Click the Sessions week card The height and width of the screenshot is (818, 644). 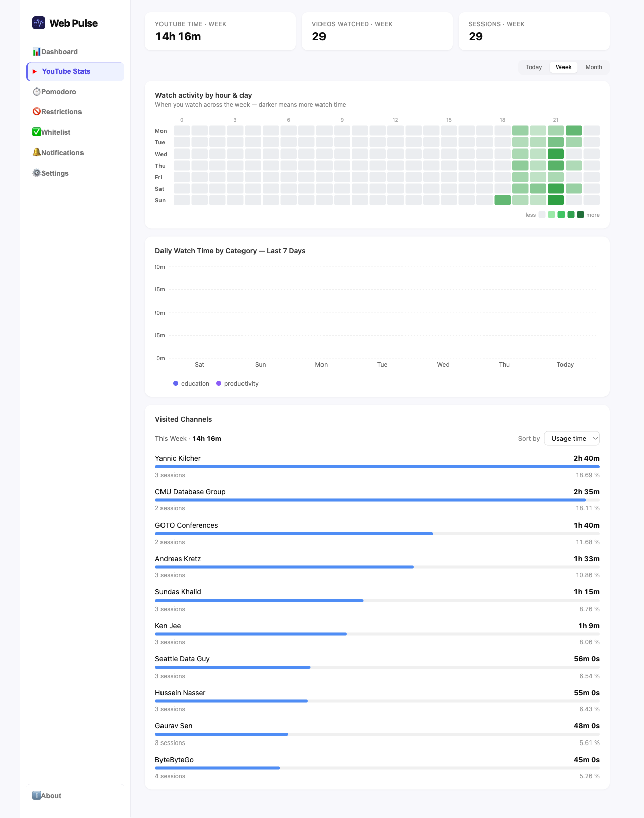[534, 31]
